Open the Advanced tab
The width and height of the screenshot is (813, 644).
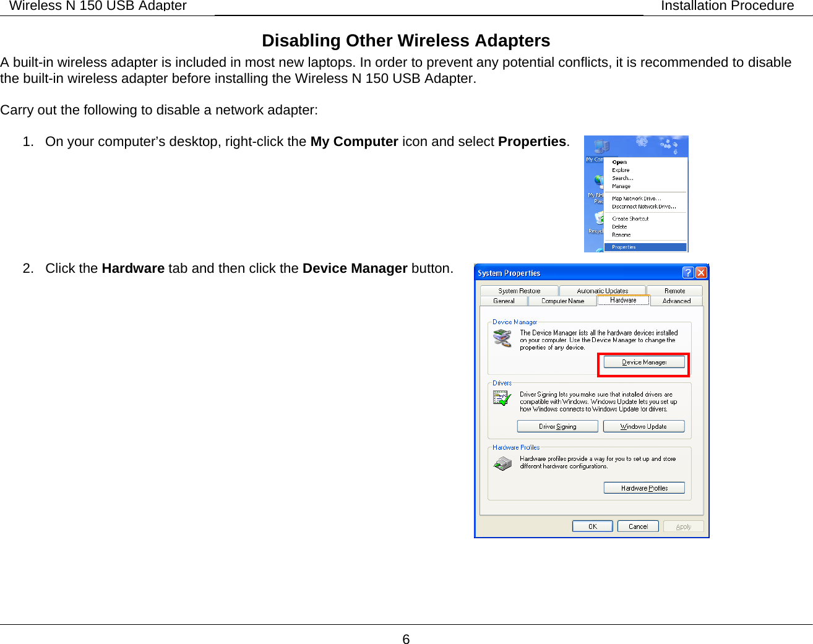coord(676,301)
